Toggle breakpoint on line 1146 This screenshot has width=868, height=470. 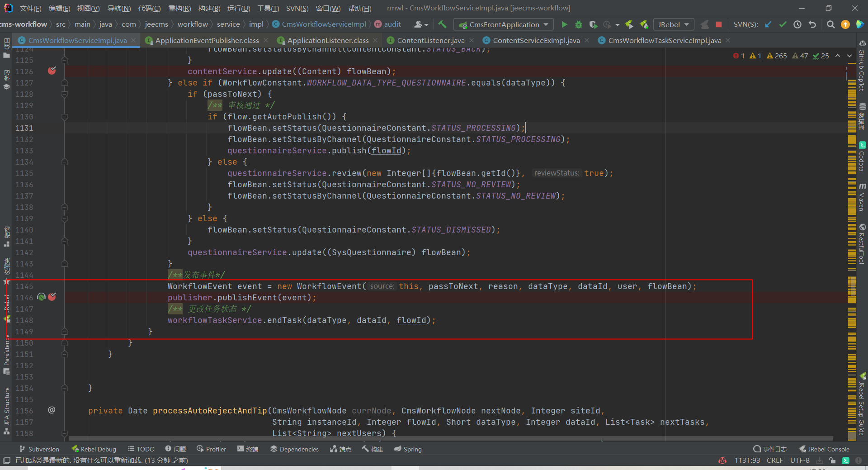[x=52, y=297]
